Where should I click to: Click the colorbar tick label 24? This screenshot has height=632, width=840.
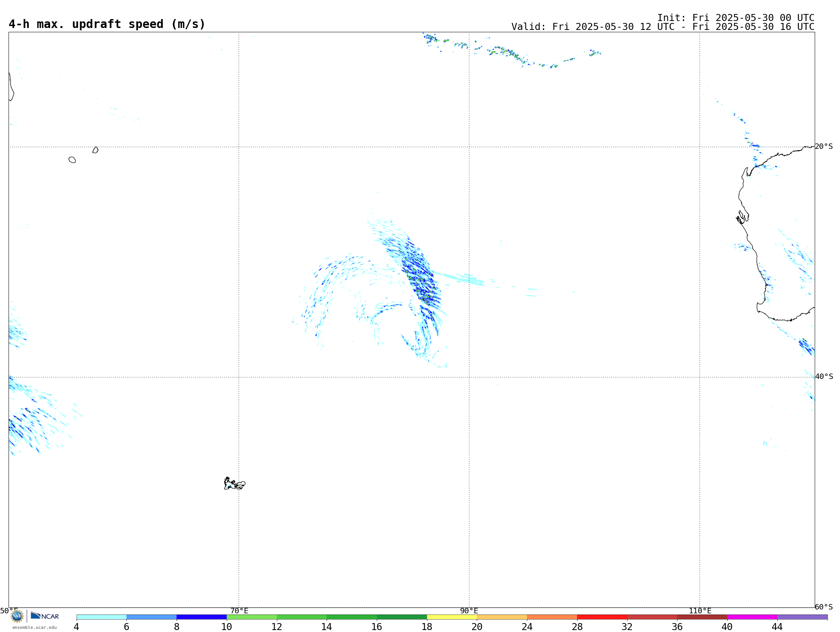(x=527, y=627)
